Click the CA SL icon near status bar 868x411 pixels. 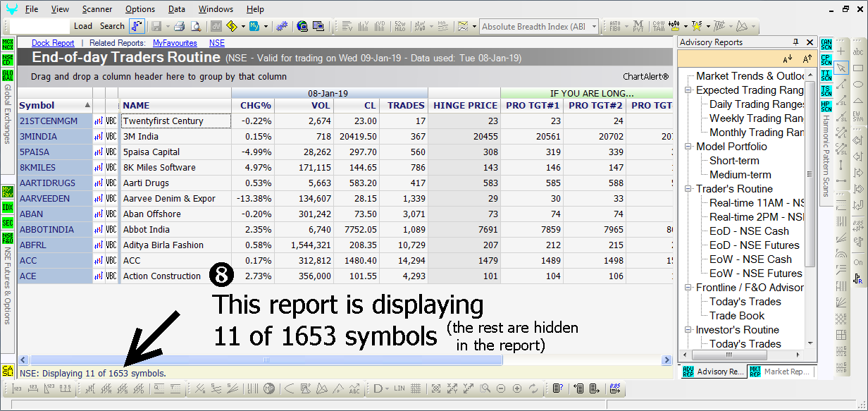8,371
